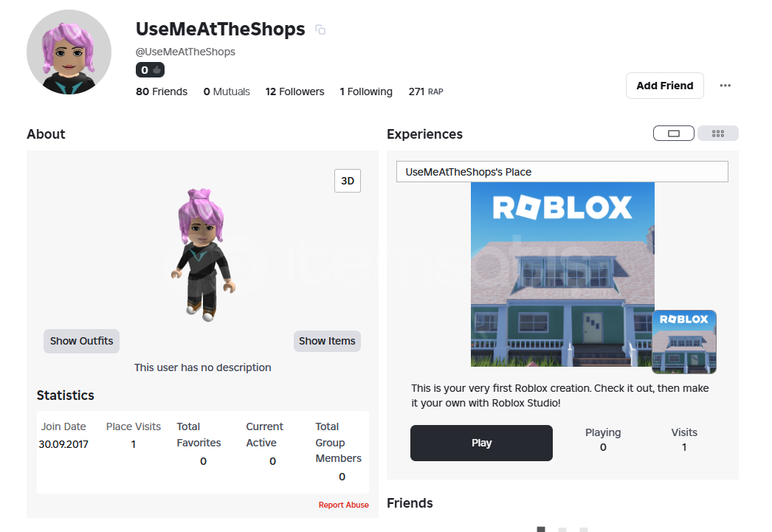
Task: Copy the username with the copy icon
Action: [x=320, y=30]
